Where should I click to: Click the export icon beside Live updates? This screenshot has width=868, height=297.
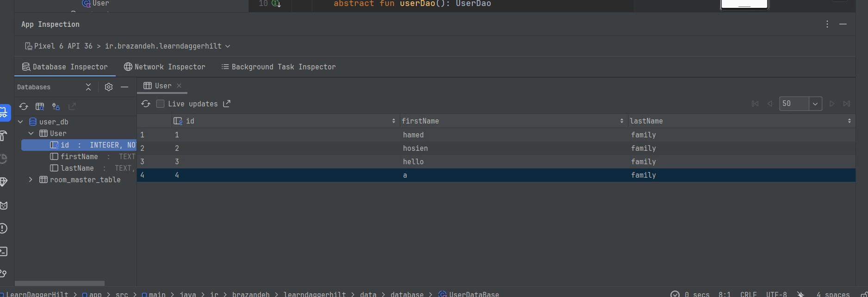click(227, 104)
